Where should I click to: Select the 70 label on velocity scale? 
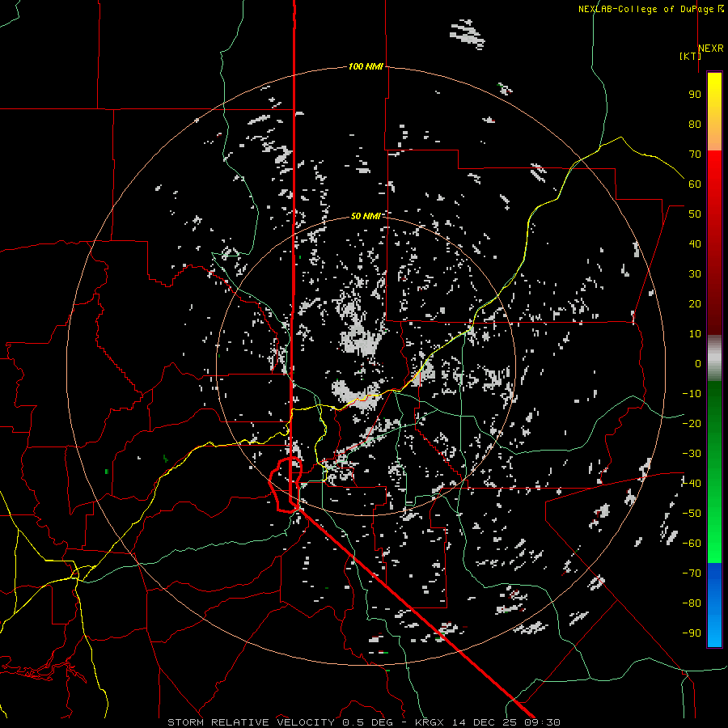[x=695, y=154]
